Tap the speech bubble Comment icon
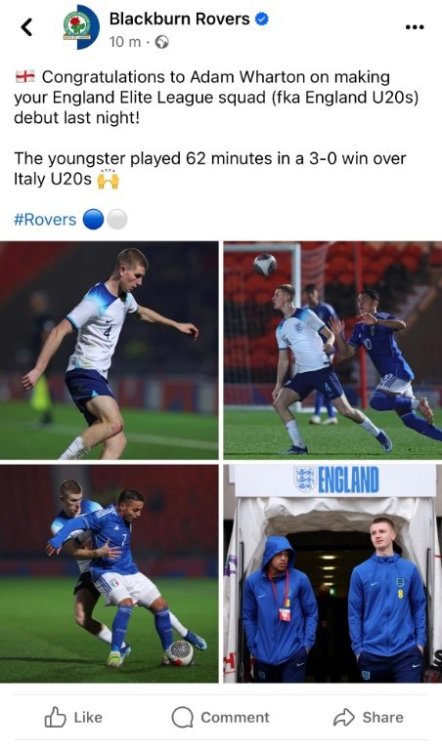Screen dimensions: 442x750 pos(182,717)
